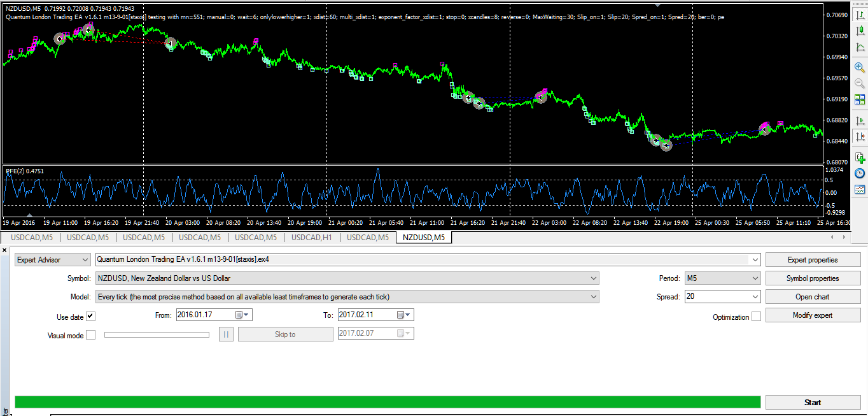Click the Skip to button
The image size is (868, 416).
click(285, 334)
